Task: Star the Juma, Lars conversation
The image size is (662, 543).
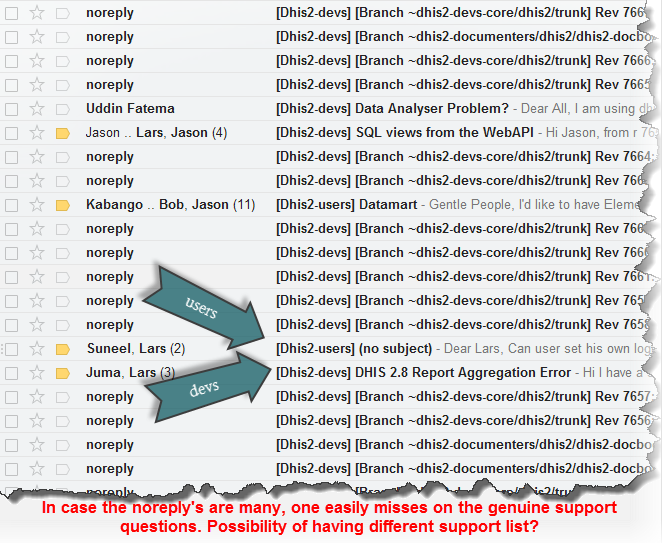Action: coord(37,373)
